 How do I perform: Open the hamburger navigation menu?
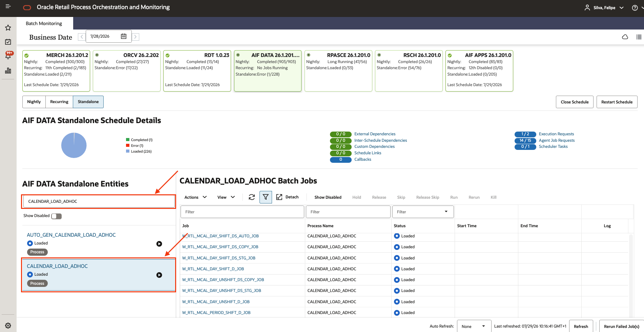coord(8,6)
